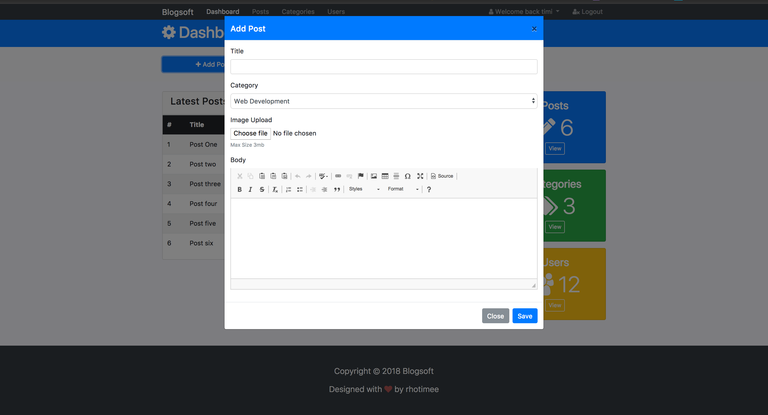Remove formatting with the Tx icon
This screenshot has height=415, width=768.
tap(275, 189)
